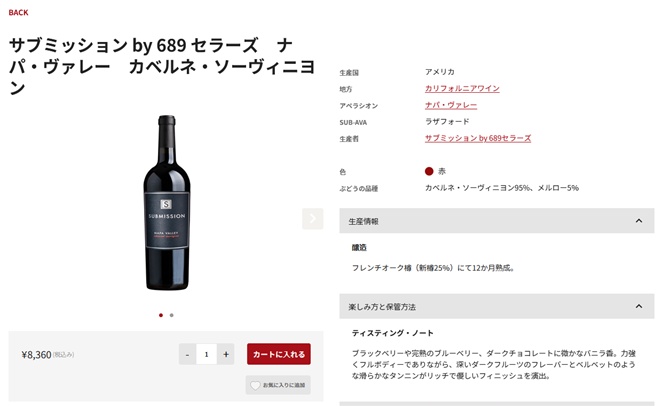Viewport: 665px width, 406px height.
Task: Select the second image carousel dot
Action: [171, 315]
